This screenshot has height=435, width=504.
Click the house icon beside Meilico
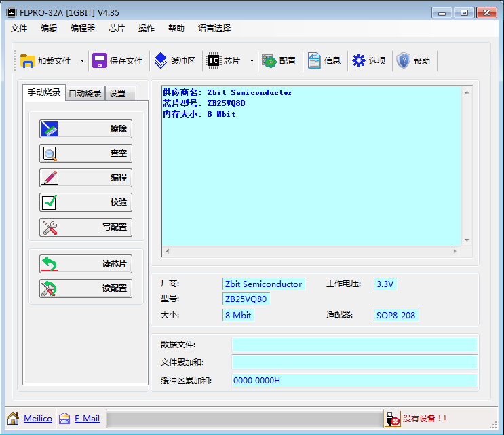coord(13,418)
